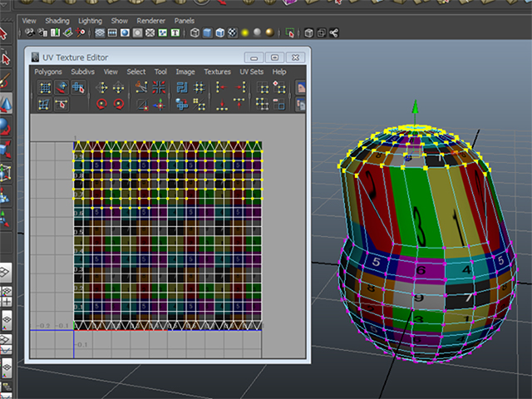532x399 pixels.
Task: Toggle X-ray display icon
Action: click(x=308, y=33)
